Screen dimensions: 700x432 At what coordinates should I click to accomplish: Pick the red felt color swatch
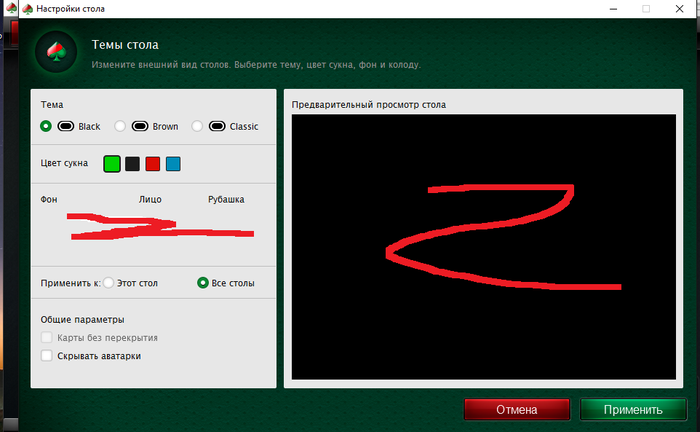point(153,164)
